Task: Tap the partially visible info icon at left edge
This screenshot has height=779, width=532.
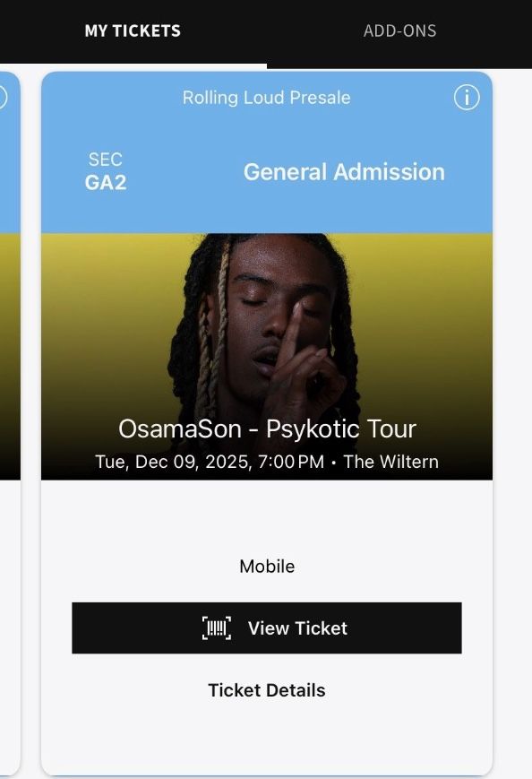Action: click(x=3, y=98)
